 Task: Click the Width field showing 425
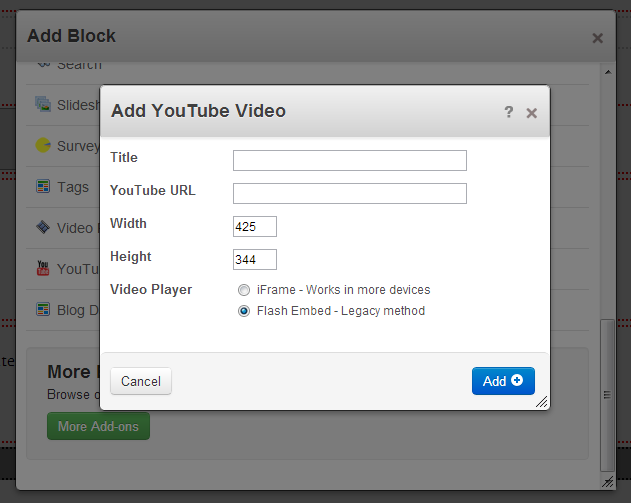254,226
